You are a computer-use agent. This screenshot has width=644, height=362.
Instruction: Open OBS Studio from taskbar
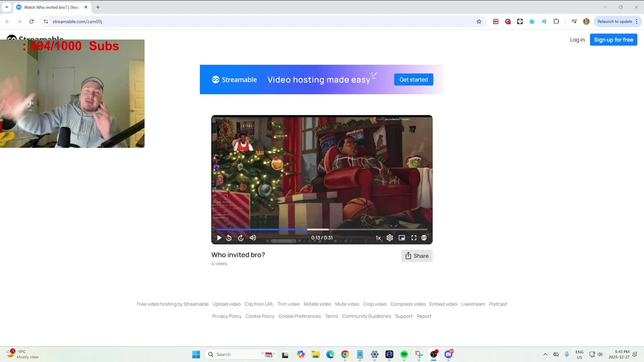[x=434, y=354]
